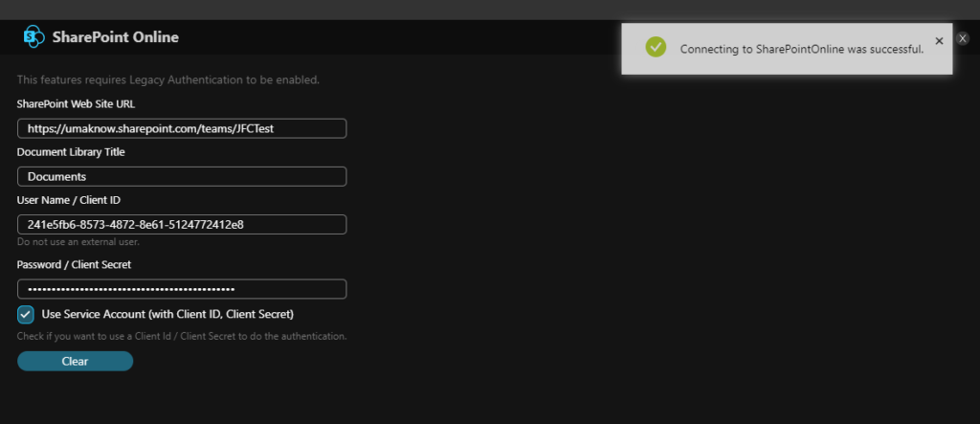980x424 pixels.
Task: Click the Clear button
Action: point(75,362)
